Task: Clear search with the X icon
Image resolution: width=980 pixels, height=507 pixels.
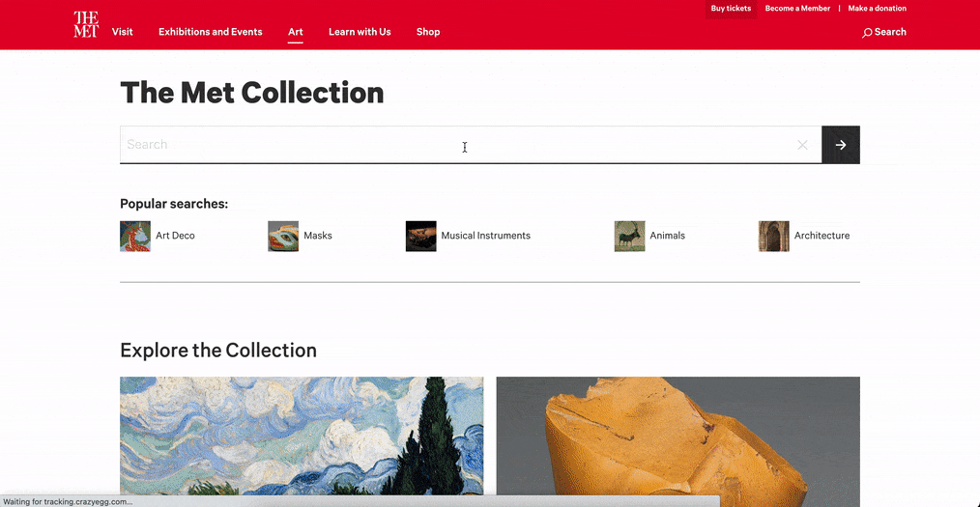Action: (x=802, y=145)
